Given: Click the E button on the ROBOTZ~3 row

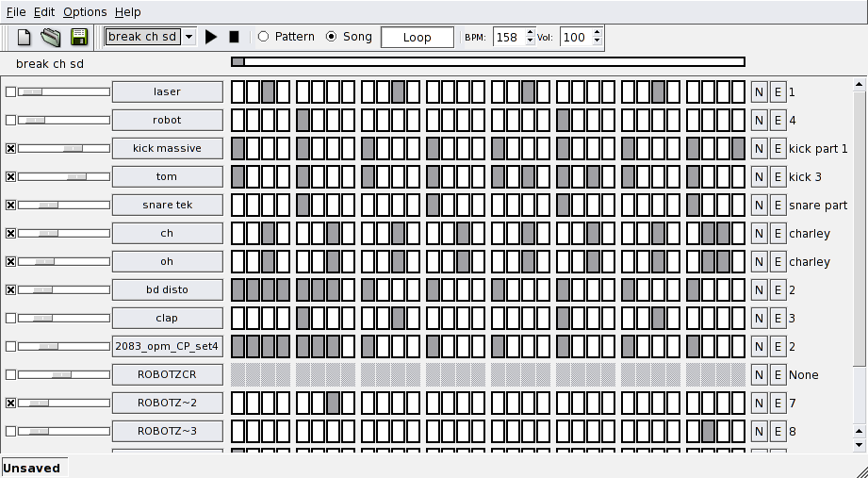Looking at the screenshot, I should 778,431.
